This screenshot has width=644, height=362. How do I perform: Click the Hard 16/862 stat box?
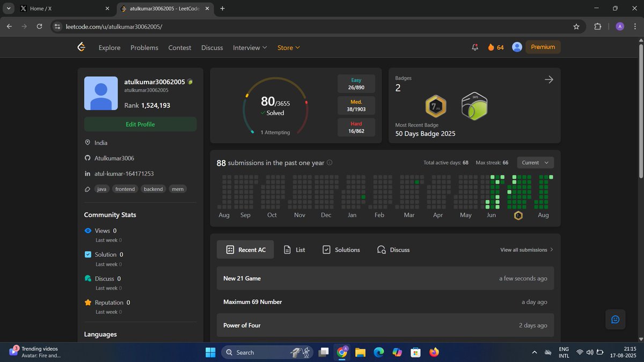pos(356,127)
